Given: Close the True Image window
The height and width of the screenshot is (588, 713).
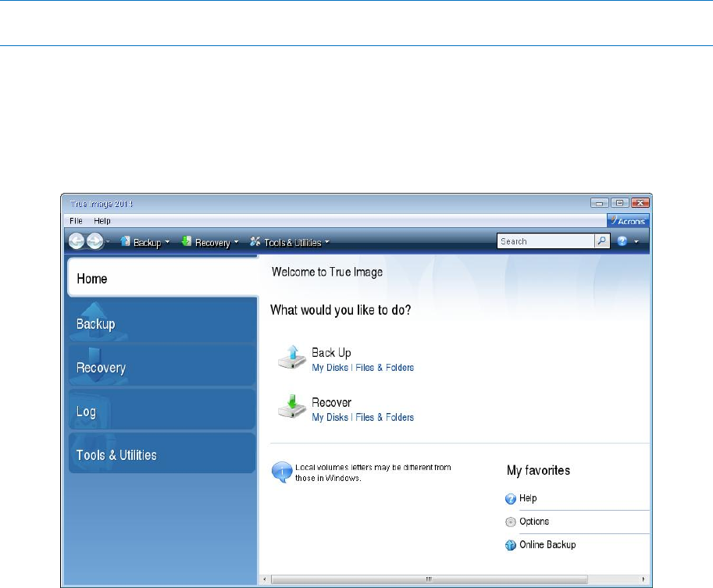Looking at the screenshot, I should (640, 203).
